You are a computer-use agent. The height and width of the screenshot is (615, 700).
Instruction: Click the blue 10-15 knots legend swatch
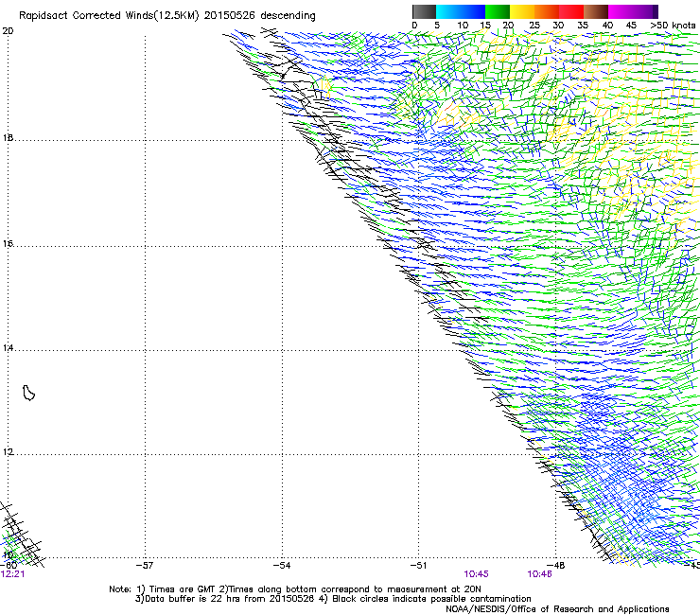pos(473,11)
